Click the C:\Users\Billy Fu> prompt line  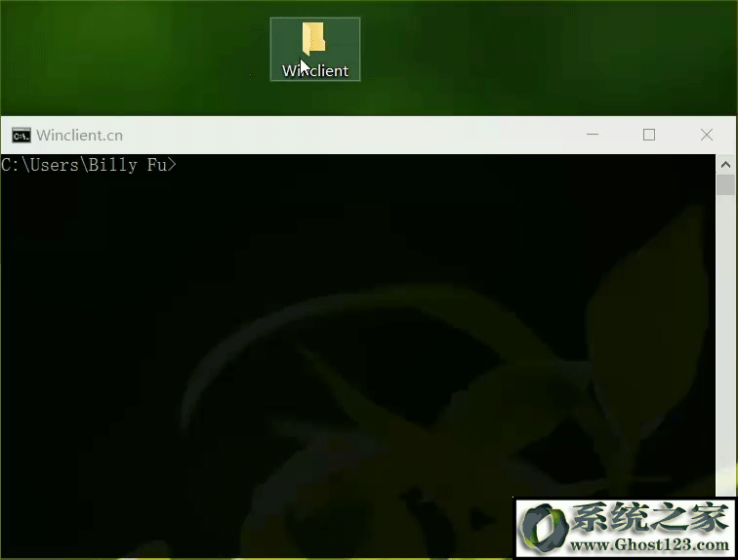click(89, 165)
